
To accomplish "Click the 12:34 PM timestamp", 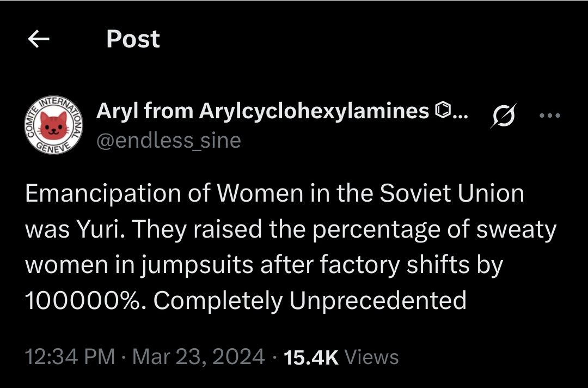I will coord(70,356).
